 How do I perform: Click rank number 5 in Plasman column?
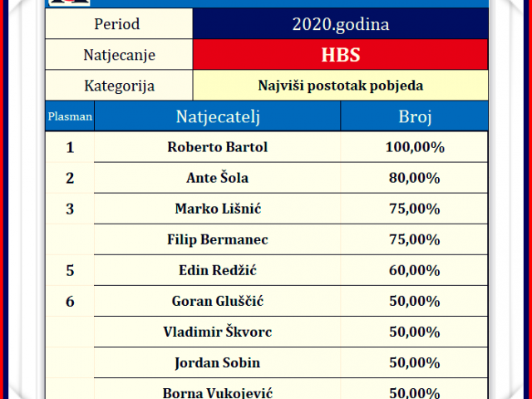point(70,271)
